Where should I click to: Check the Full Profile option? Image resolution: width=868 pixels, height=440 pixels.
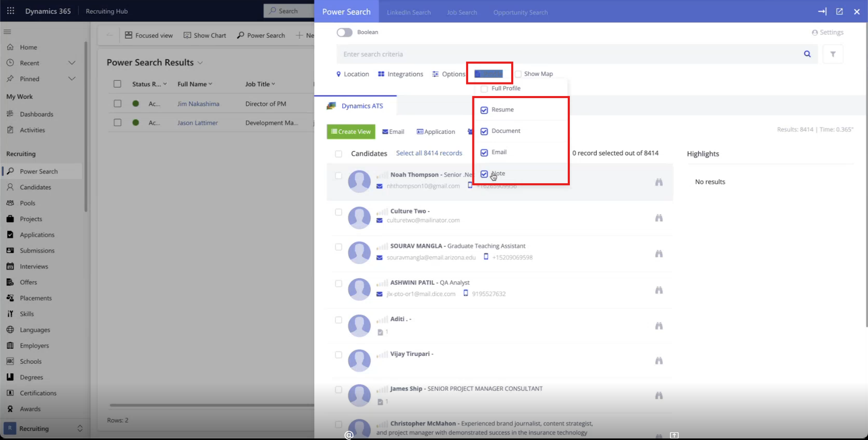click(x=484, y=89)
